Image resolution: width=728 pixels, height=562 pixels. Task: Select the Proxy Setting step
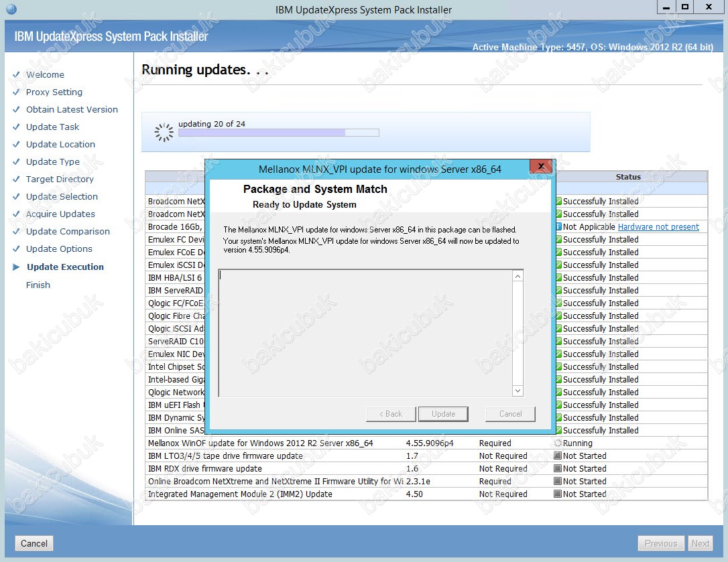(54, 92)
